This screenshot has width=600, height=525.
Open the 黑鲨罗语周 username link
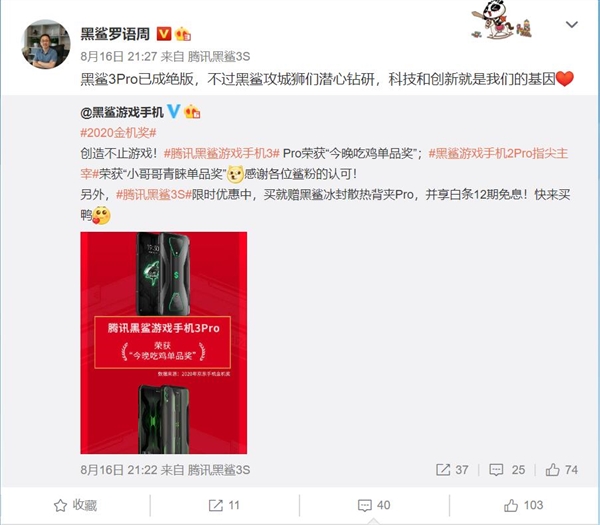pyautogui.click(x=115, y=34)
